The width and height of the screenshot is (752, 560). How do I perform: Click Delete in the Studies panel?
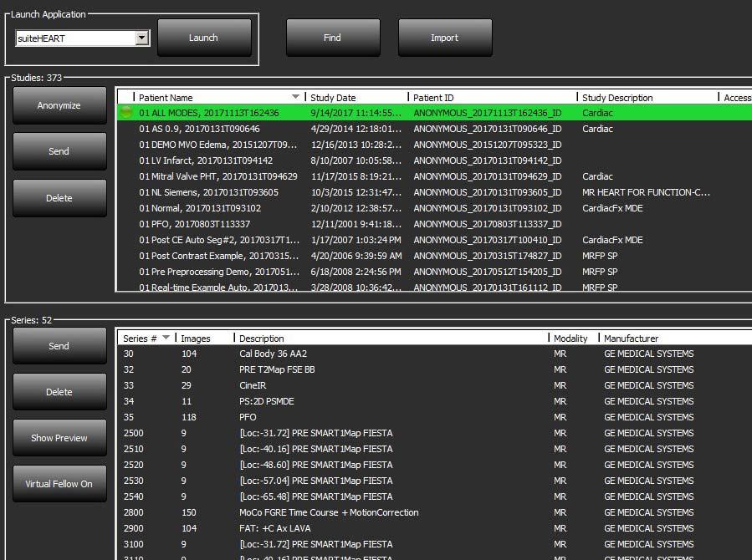click(59, 198)
